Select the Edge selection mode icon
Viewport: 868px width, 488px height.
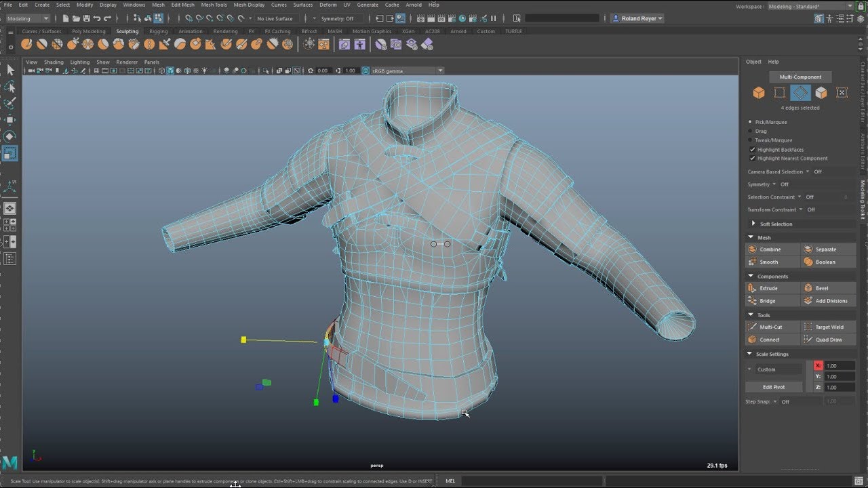(x=800, y=93)
